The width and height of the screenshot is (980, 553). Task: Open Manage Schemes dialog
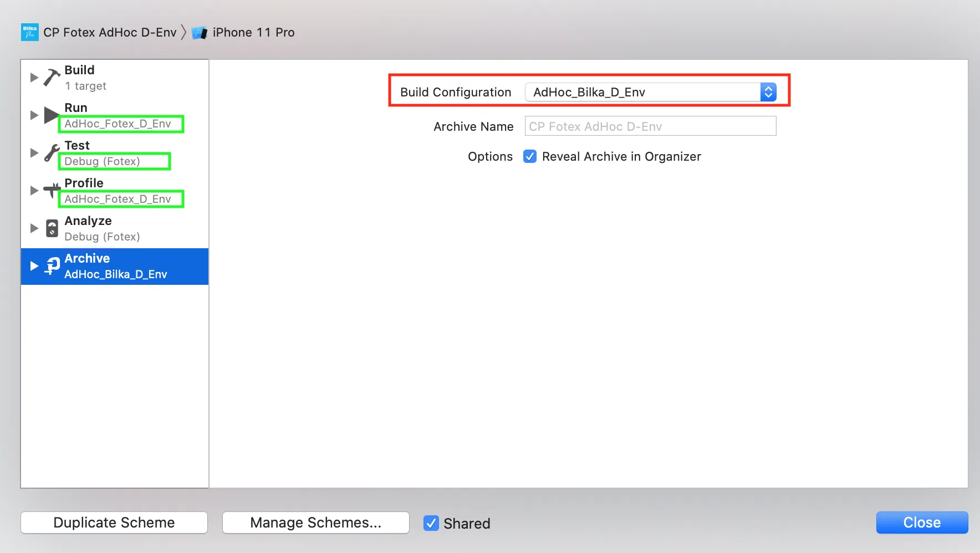point(316,523)
